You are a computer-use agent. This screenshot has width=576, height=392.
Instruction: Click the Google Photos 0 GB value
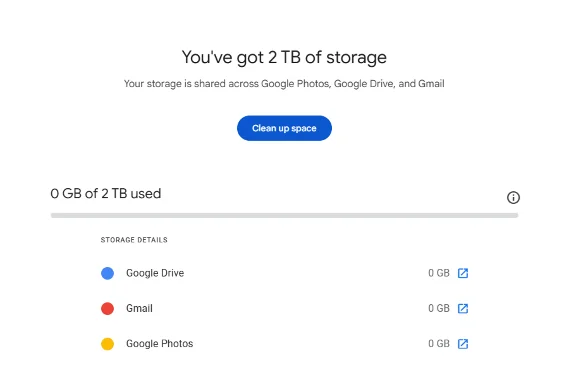click(x=439, y=344)
